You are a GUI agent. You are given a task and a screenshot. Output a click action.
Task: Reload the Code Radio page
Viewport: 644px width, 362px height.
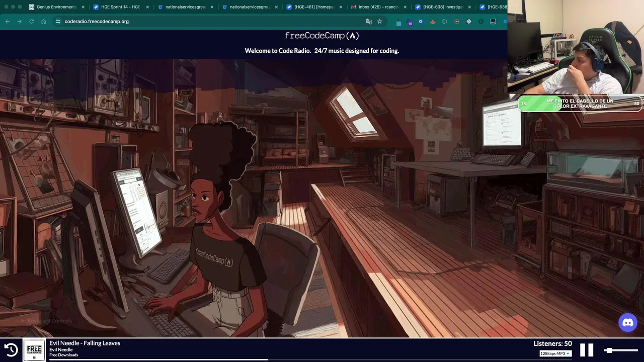[31, 22]
